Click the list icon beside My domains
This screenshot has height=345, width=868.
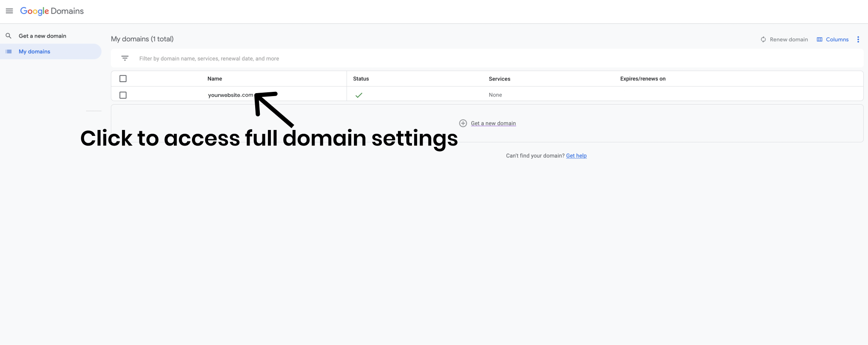coord(8,52)
